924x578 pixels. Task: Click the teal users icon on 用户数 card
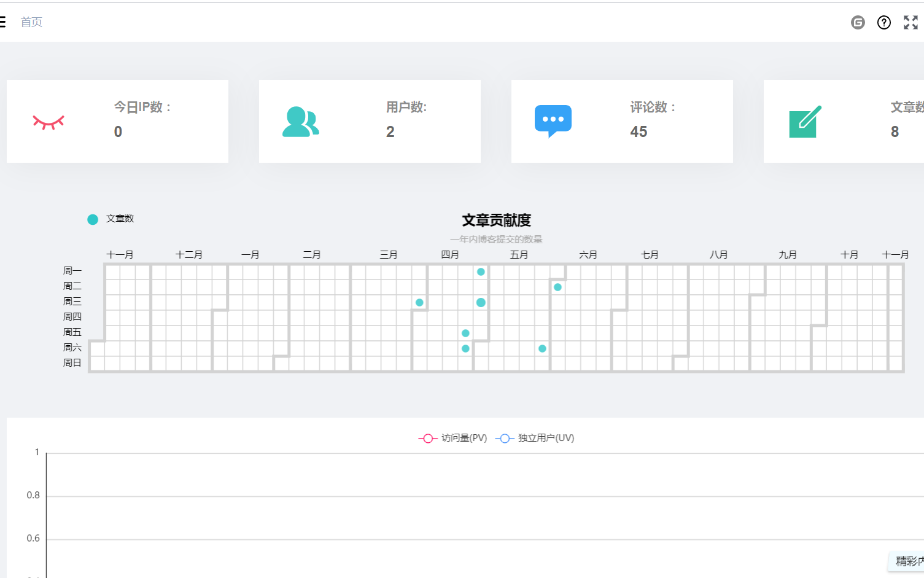click(301, 122)
